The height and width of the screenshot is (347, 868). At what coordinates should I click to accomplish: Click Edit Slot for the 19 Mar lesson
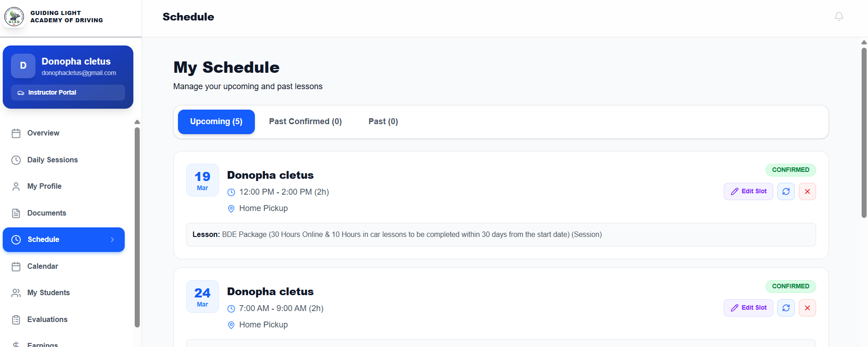(x=748, y=191)
